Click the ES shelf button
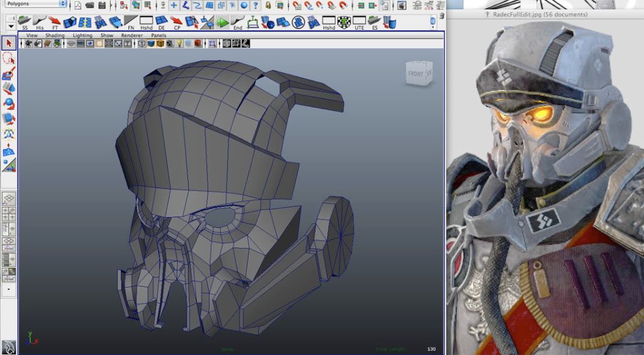The height and width of the screenshot is (355, 644). click(374, 23)
